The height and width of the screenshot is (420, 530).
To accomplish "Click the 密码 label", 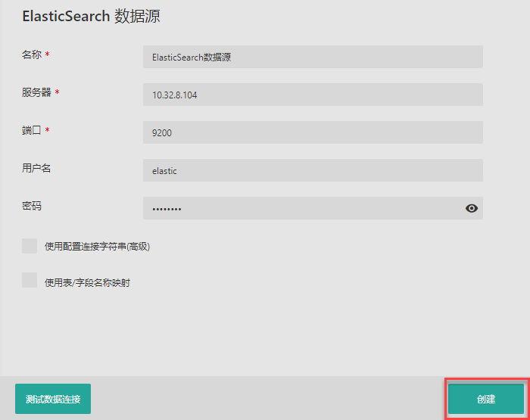I will coord(32,205).
